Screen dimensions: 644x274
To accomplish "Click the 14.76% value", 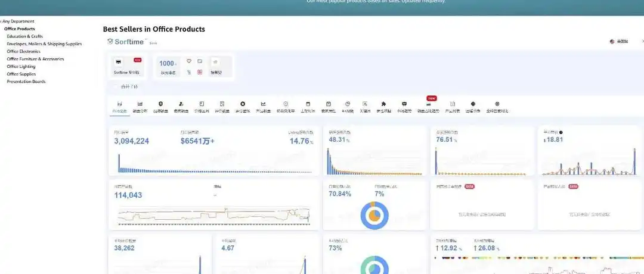I will [302, 141].
